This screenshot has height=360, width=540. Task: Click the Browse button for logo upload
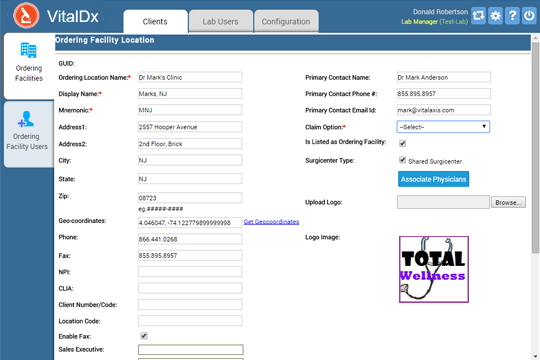[x=508, y=202]
